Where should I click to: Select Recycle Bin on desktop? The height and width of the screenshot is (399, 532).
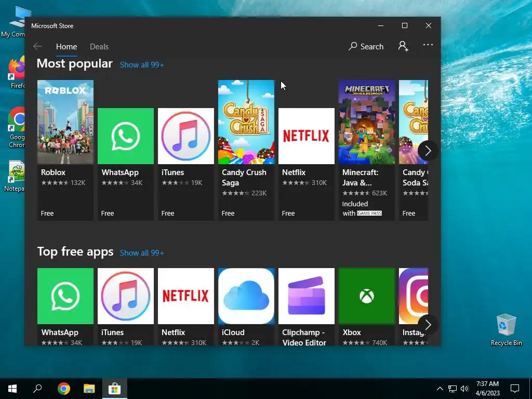506,330
